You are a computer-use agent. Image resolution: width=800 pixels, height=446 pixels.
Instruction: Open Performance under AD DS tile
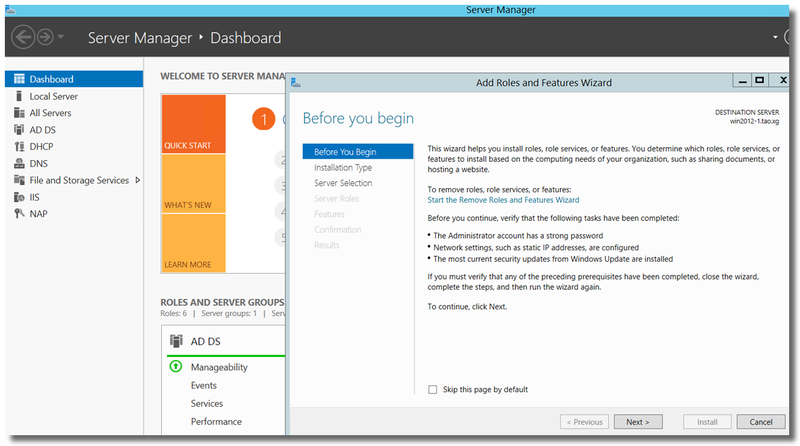click(216, 422)
